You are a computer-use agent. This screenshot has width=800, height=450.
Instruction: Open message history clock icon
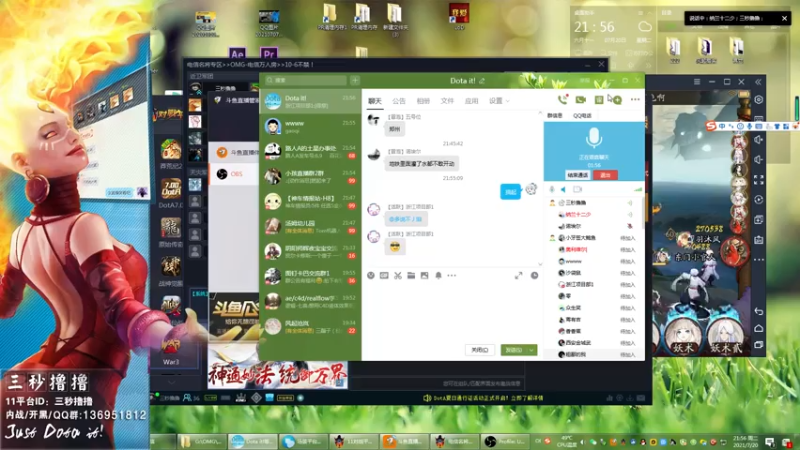534,276
